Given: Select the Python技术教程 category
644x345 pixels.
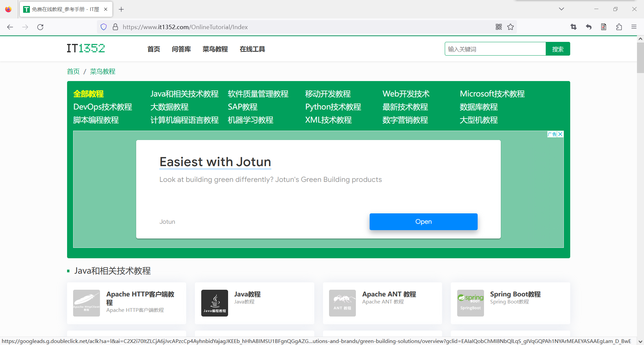Looking at the screenshot, I should click(x=333, y=107).
